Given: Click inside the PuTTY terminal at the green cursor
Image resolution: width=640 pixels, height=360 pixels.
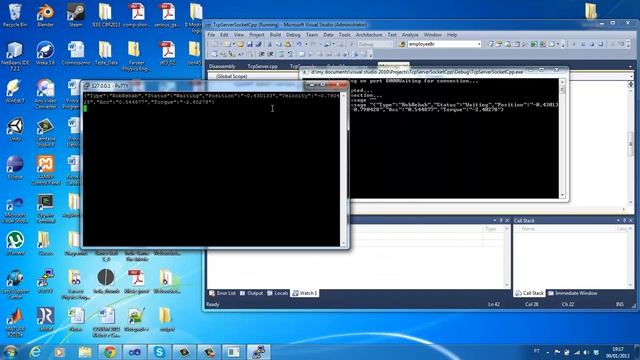Looking at the screenshot, I should [85, 108].
